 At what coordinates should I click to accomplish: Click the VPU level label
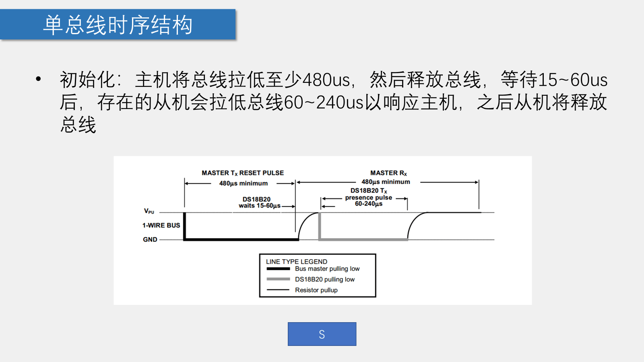[149, 211]
